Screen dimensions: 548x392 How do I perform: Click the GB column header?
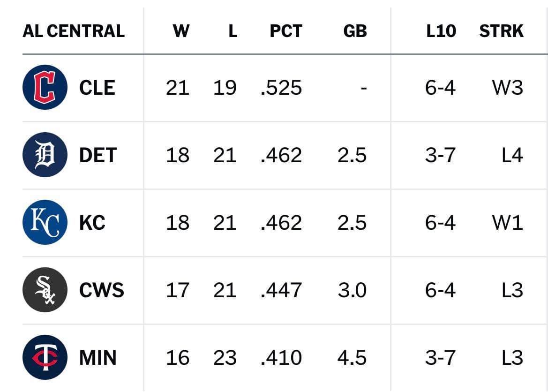click(x=355, y=31)
